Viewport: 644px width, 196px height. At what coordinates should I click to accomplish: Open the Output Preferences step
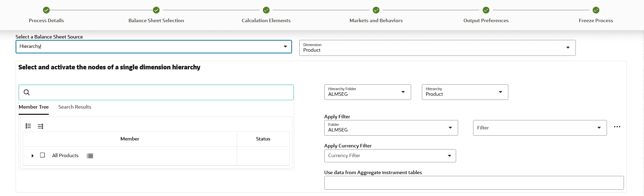(x=486, y=10)
